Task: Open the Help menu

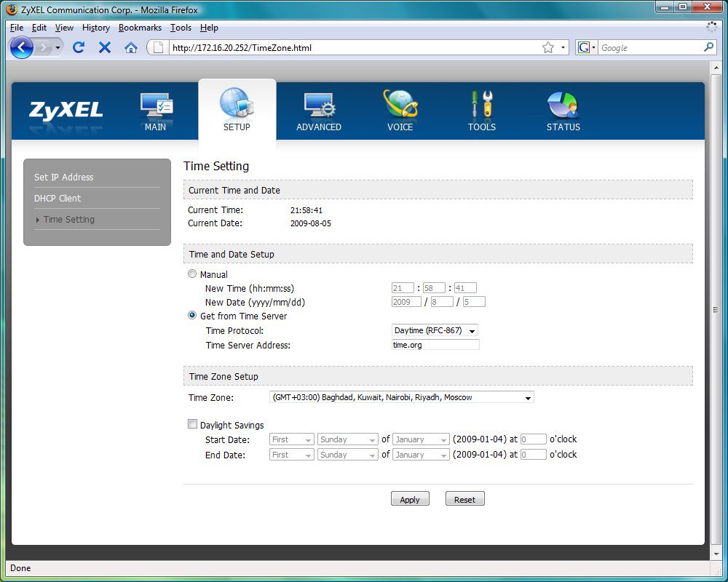Action: [209, 28]
